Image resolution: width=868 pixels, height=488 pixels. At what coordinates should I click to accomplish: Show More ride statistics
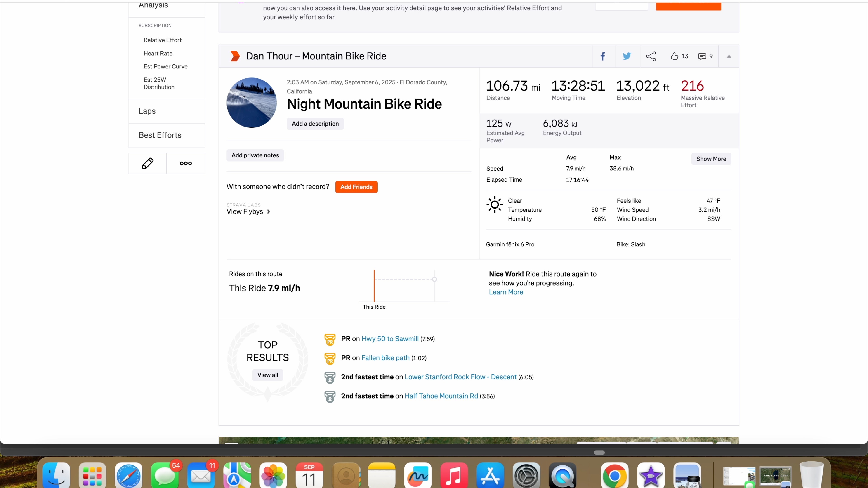[711, 159]
